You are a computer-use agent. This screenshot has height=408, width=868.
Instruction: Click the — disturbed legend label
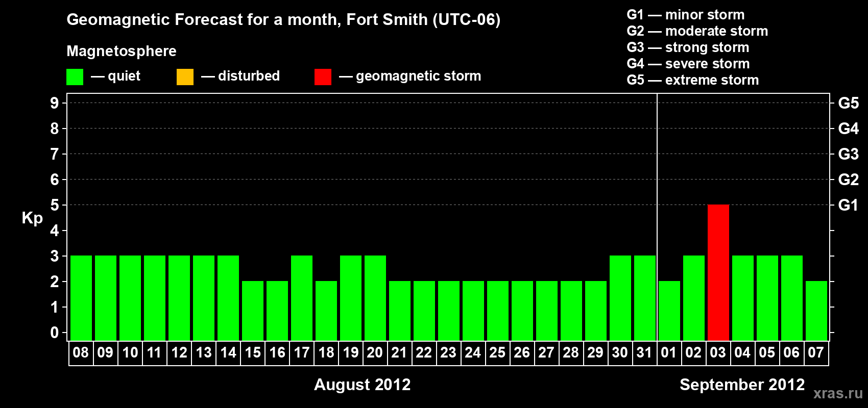point(240,76)
